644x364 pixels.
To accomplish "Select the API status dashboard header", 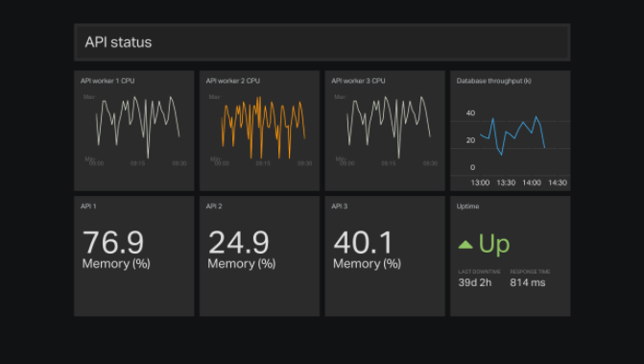I will point(322,42).
